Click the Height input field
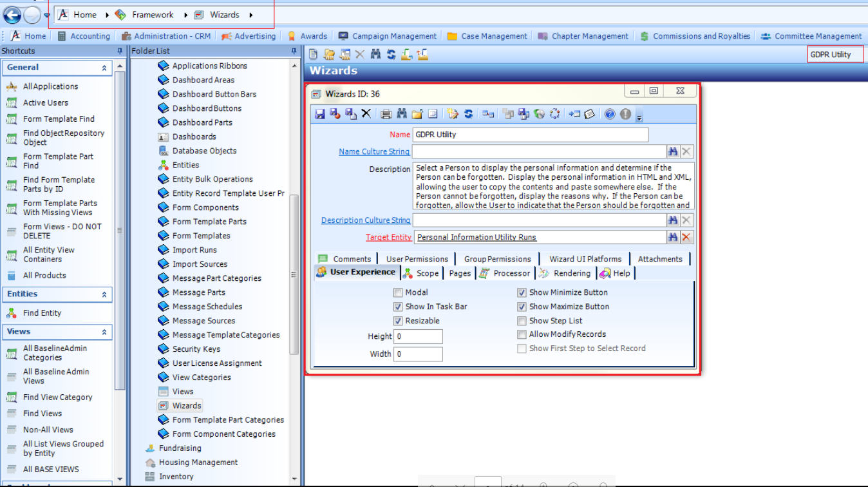Viewport: 868px width, 487px height. 418,336
